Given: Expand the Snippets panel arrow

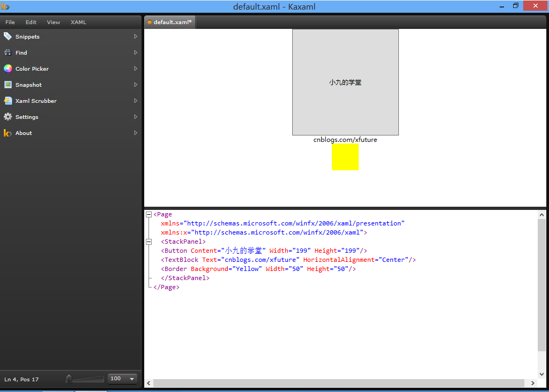Looking at the screenshot, I should click(136, 36).
